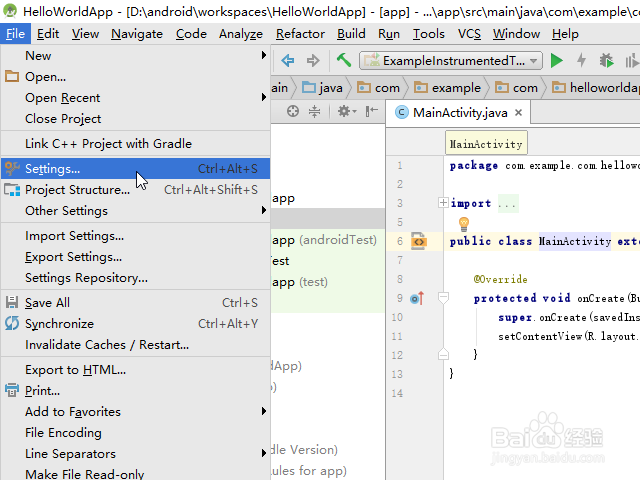Open the Help menu

coord(565,34)
